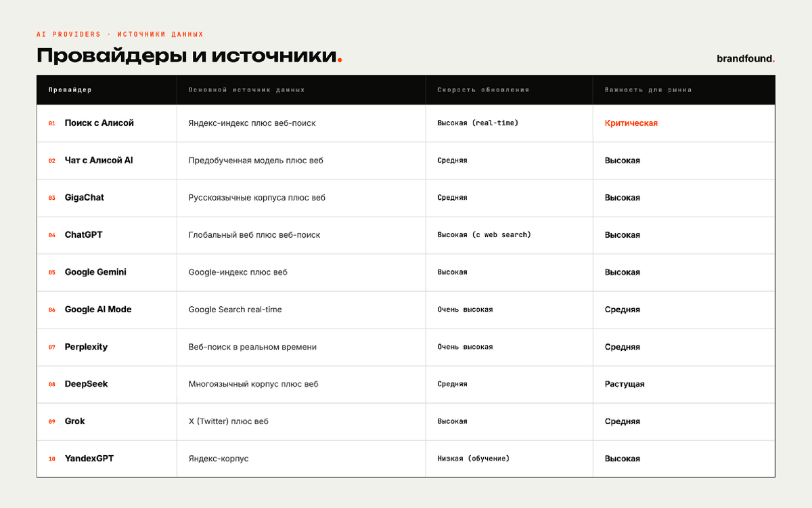Click row number 01 beside Поиск с Алисой

[x=51, y=124]
